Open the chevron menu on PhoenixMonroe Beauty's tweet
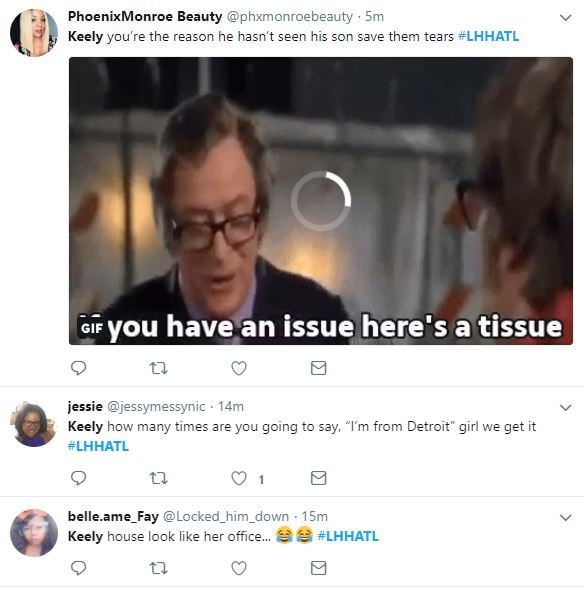584x590 pixels. coord(566,18)
